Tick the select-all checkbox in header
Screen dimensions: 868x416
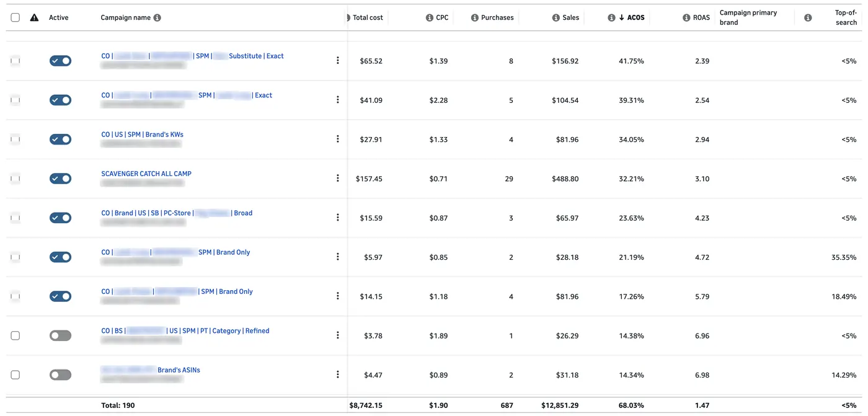point(15,17)
